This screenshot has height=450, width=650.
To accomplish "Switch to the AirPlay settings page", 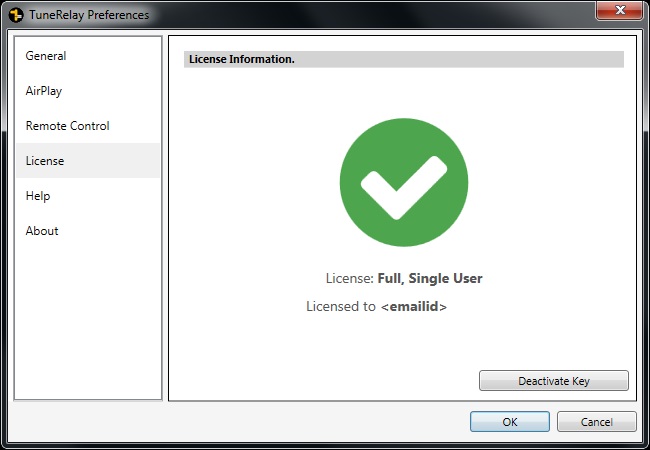I will point(44,91).
